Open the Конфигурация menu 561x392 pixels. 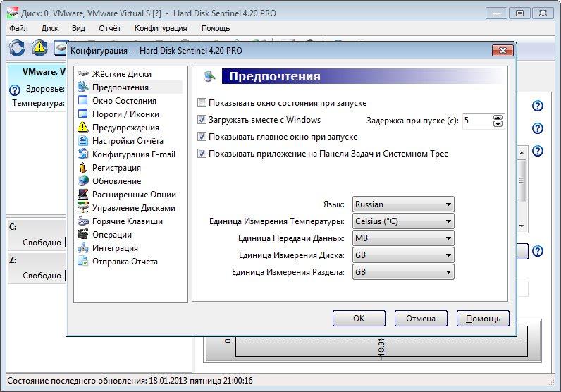click(161, 28)
